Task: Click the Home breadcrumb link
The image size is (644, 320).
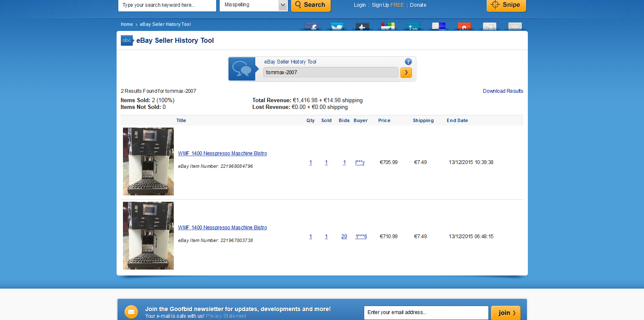Action: [x=127, y=25]
